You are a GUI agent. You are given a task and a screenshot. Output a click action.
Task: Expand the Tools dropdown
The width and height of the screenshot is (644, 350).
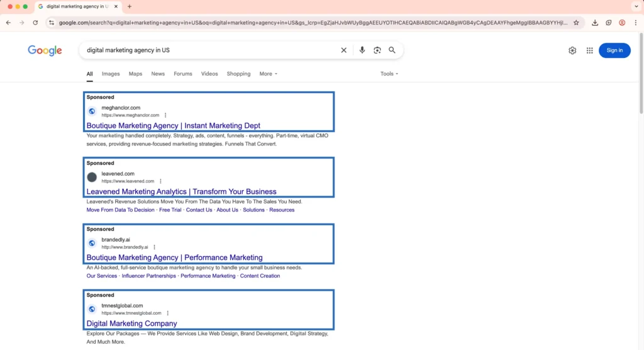(389, 74)
